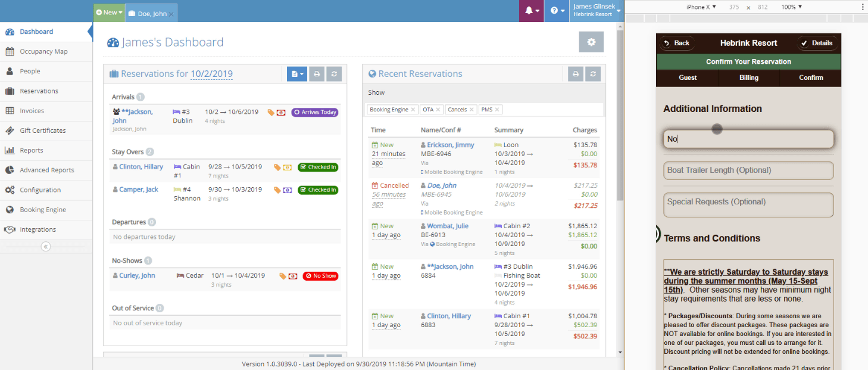Open the help question mark menu

tap(557, 11)
